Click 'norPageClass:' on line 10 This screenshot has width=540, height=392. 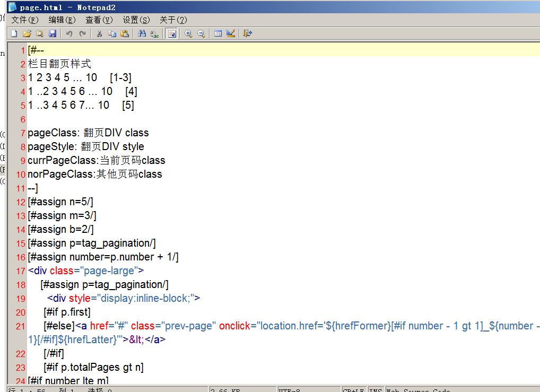[x=62, y=175]
